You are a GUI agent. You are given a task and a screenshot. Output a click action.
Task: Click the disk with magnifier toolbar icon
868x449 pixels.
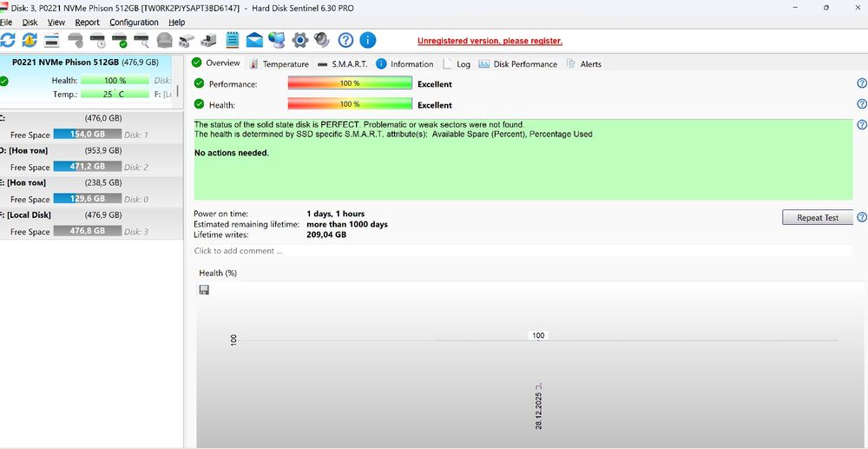(141, 40)
